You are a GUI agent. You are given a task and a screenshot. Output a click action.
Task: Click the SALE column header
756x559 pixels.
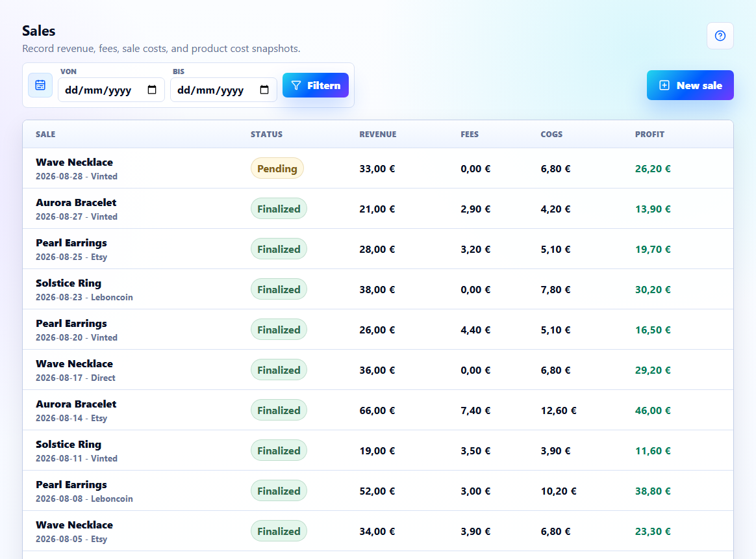pyautogui.click(x=45, y=134)
